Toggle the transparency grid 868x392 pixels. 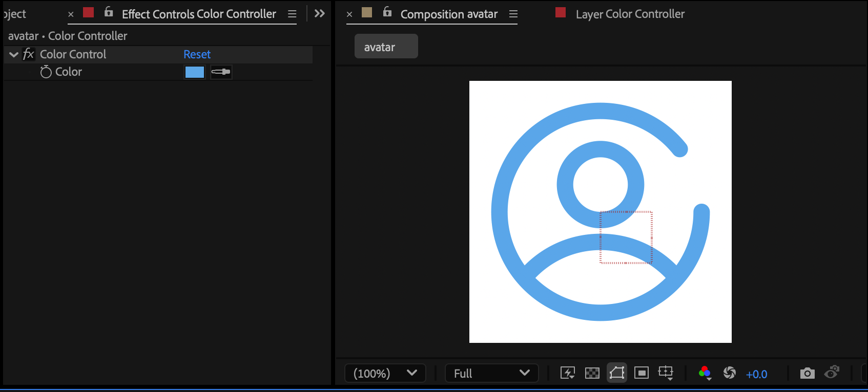click(x=592, y=373)
